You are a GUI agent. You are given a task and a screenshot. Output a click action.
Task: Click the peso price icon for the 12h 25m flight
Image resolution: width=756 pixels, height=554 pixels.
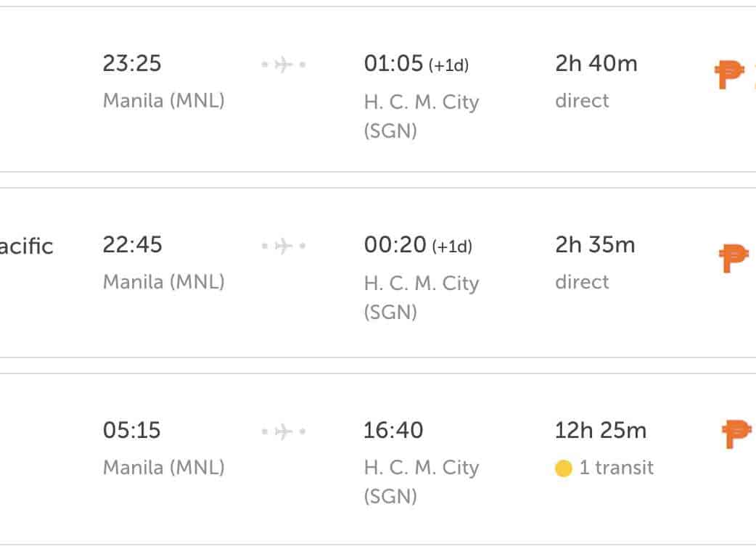736,434
